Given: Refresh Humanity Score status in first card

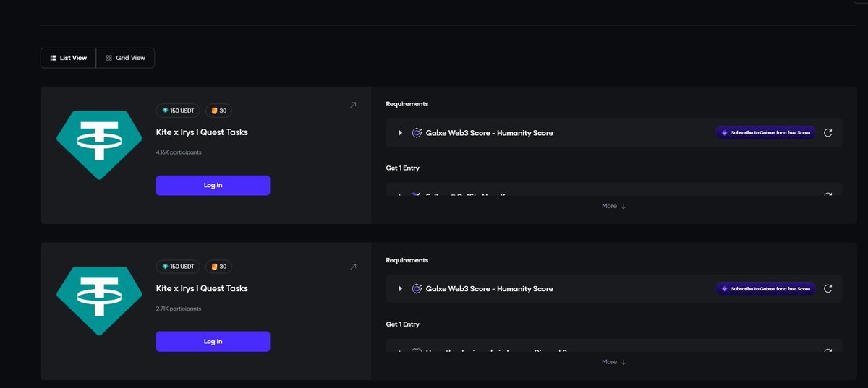Looking at the screenshot, I should tap(828, 133).
